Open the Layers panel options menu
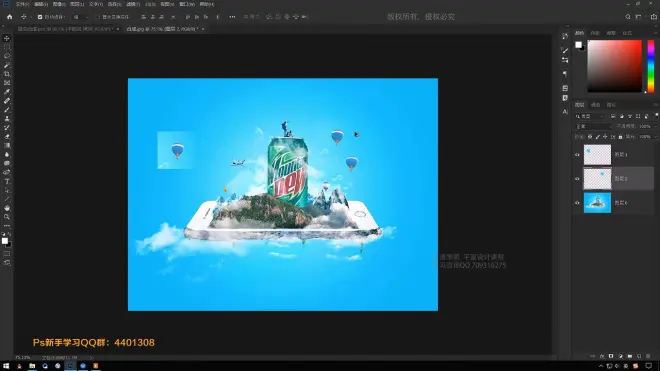This screenshot has height=371, width=660. (x=655, y=104)
